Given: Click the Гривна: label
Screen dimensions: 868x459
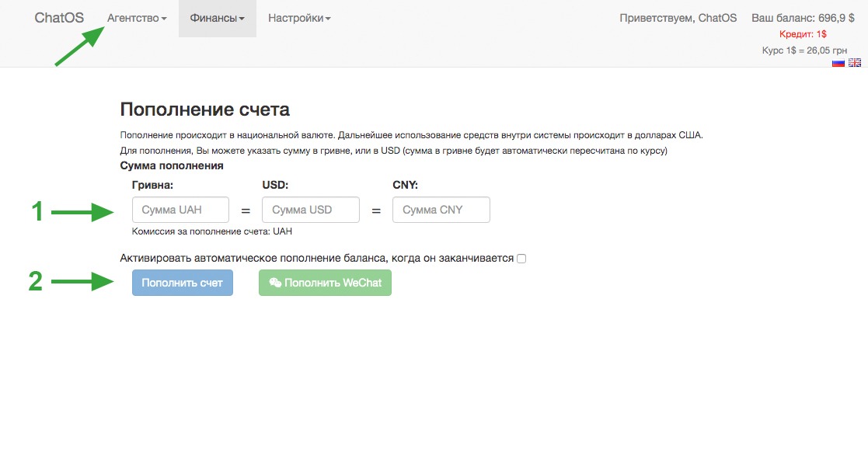Looking at the screenshot, I should [152, 186].
